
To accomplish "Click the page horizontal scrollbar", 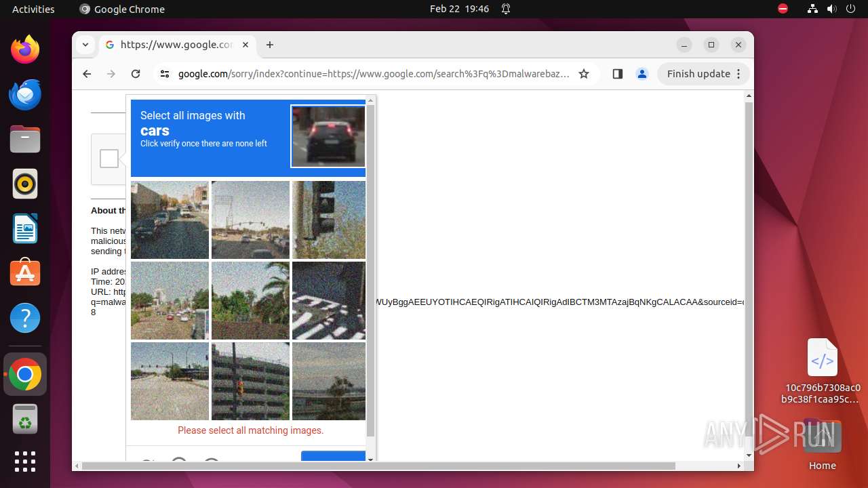I will [x=378, y=466].
